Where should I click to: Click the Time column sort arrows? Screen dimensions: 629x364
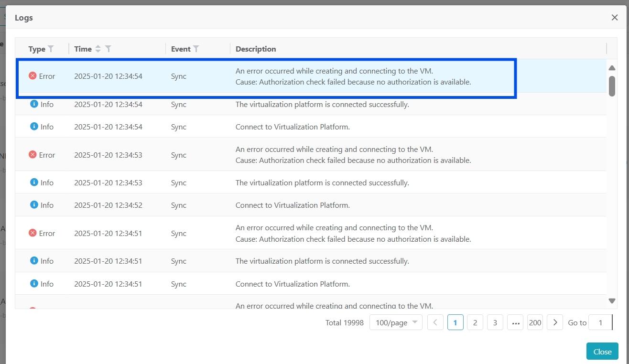point(98,49)
